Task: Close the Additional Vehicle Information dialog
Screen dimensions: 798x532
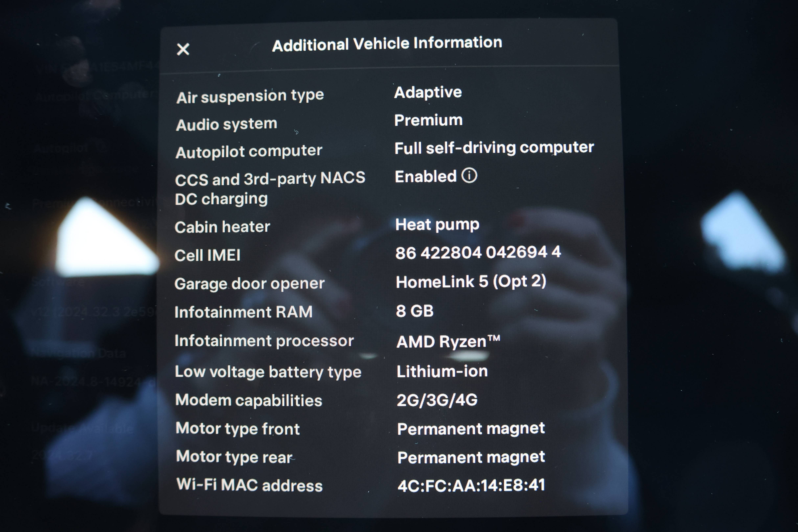Action: click(x=183, y=49)
